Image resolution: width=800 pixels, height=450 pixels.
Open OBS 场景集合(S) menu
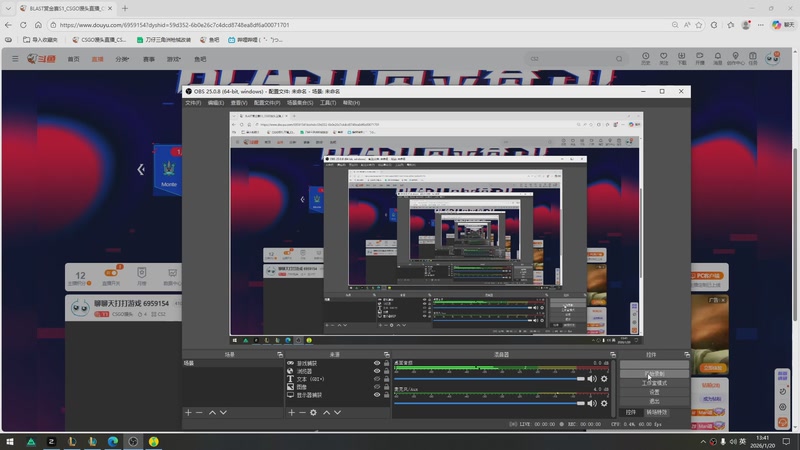(x=300, y=103)
